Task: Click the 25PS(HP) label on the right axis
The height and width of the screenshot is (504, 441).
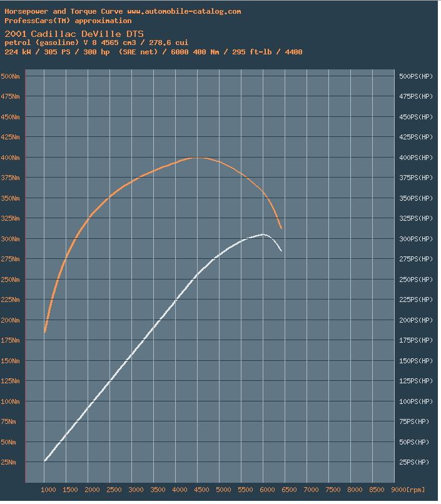Action: [x=415, y=462]
